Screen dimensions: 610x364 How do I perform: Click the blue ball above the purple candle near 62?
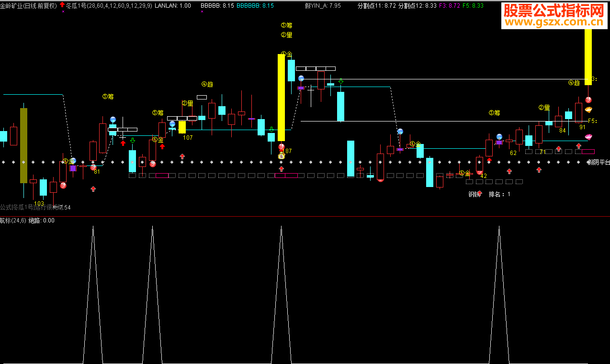(x=499, y=137)
